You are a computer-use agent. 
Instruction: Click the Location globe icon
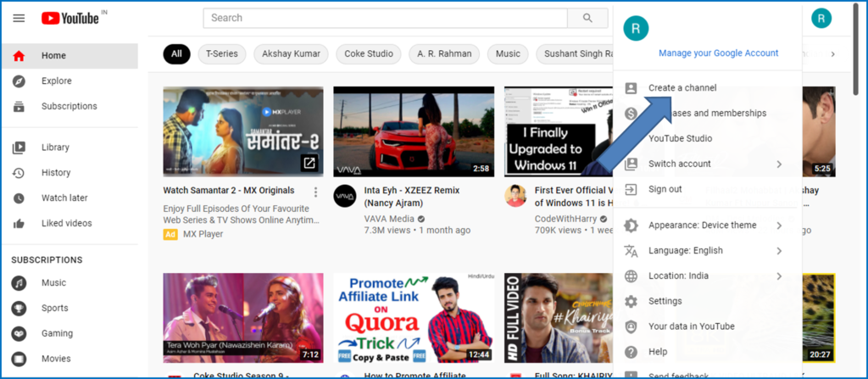(631, 276)
